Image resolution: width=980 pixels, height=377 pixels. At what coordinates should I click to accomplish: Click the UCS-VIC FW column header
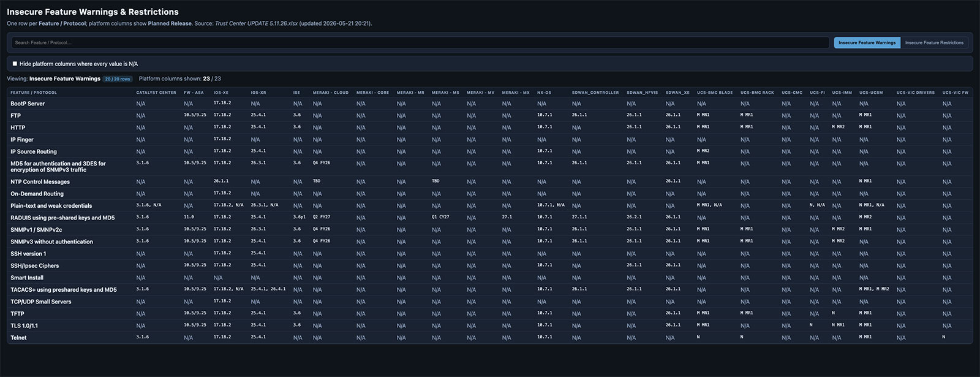(956, 93)
